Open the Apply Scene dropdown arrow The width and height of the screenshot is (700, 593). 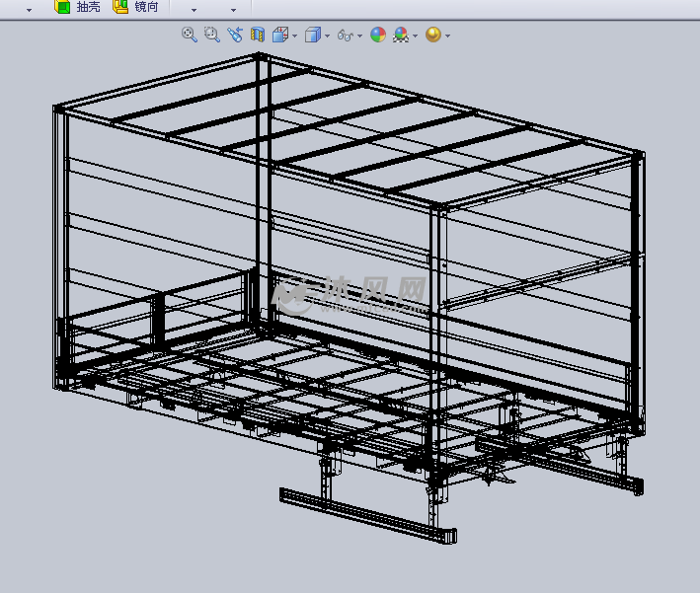click(x=415, y=36)
